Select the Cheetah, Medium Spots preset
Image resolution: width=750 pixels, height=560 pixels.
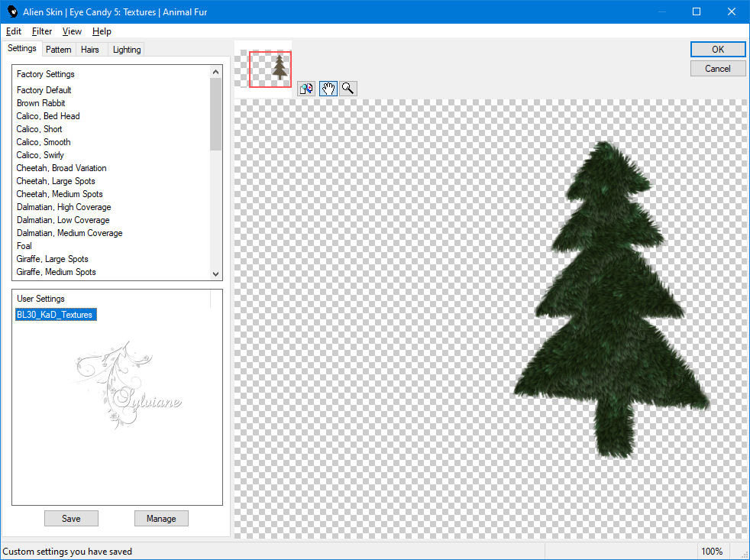pyautogui.click(x=60, y=194)
